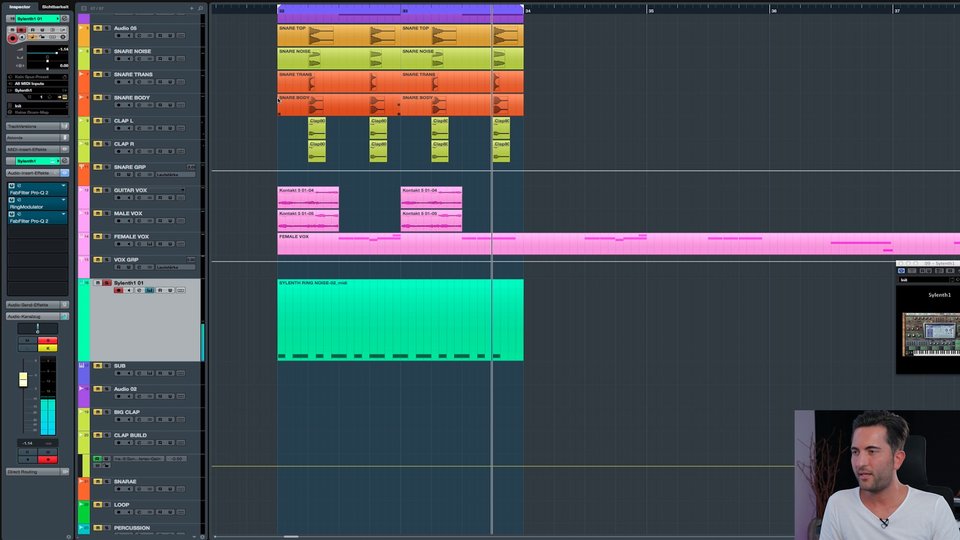
Task: Mute the Audio 05 track
Action: (x=97, y=28)
